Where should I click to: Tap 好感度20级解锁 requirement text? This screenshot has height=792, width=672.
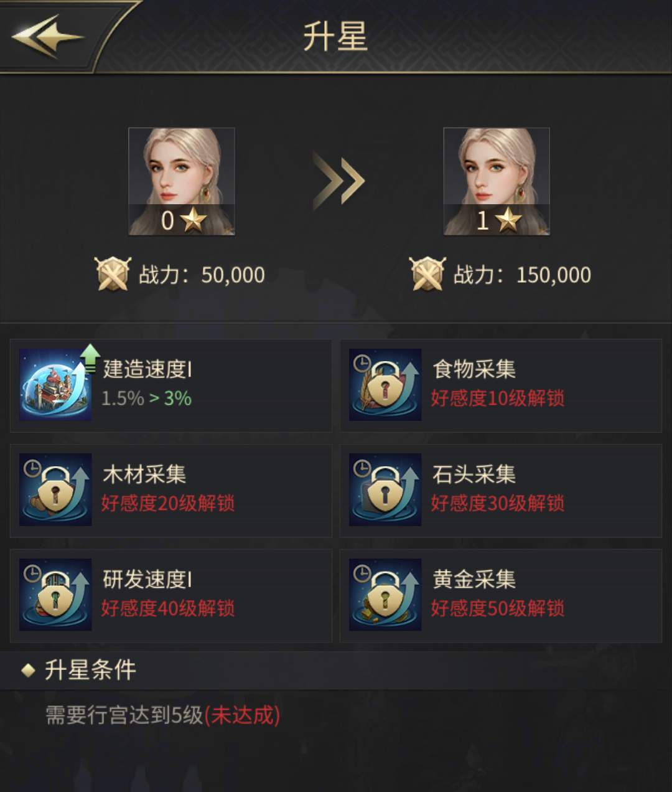(168, 503)
